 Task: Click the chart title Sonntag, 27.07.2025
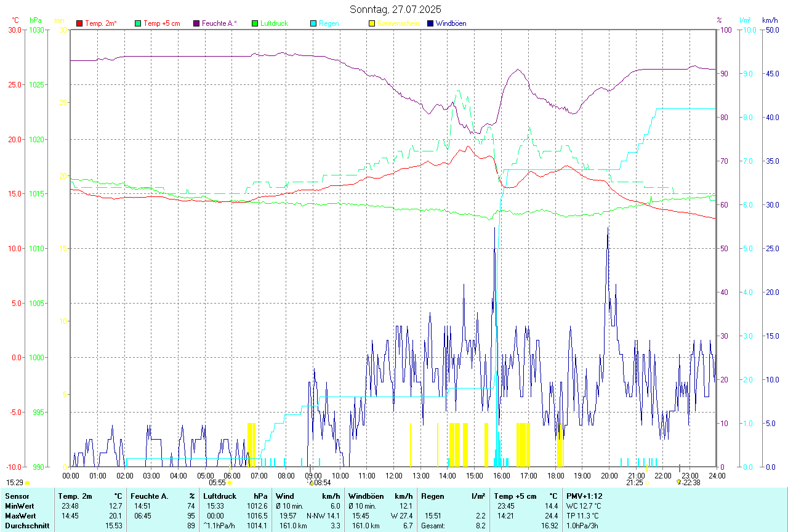coord(395,9)
